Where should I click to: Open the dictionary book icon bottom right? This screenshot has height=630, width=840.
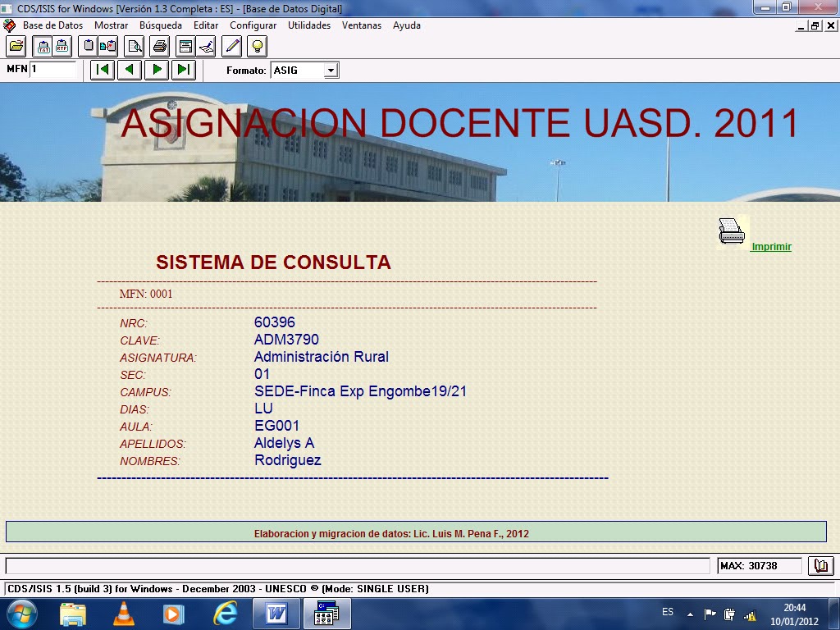(820, 565)
